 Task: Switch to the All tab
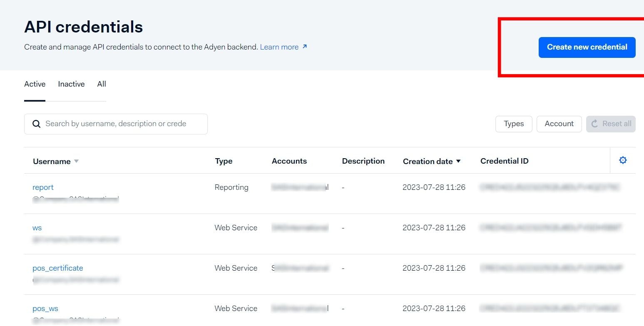pos(101,84)
